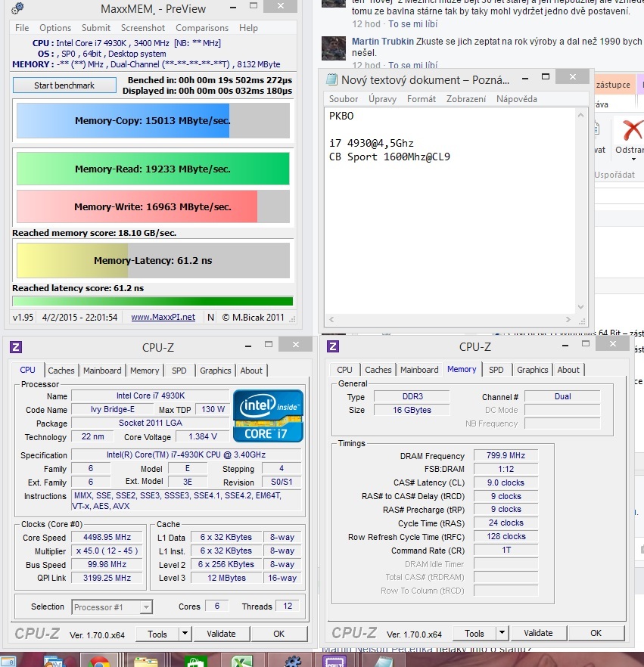Click the Notepad horizontal scrollbar right arrow
This screenshot has height=667, width=644.
tap(568, 319)
